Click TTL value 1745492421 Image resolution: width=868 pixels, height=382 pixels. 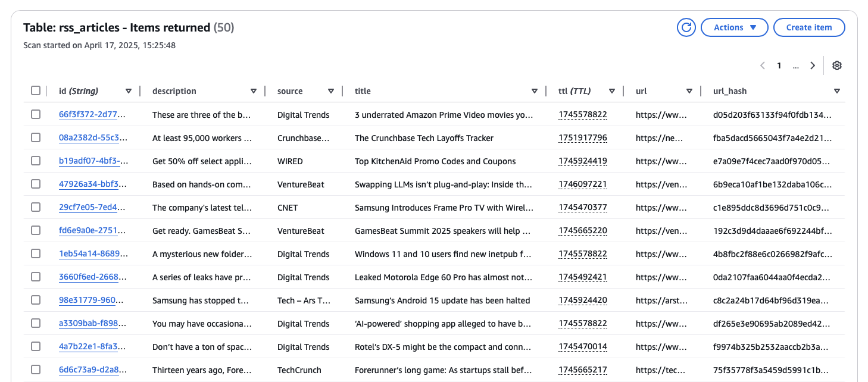pyautogui.click(x=583, y=277)
